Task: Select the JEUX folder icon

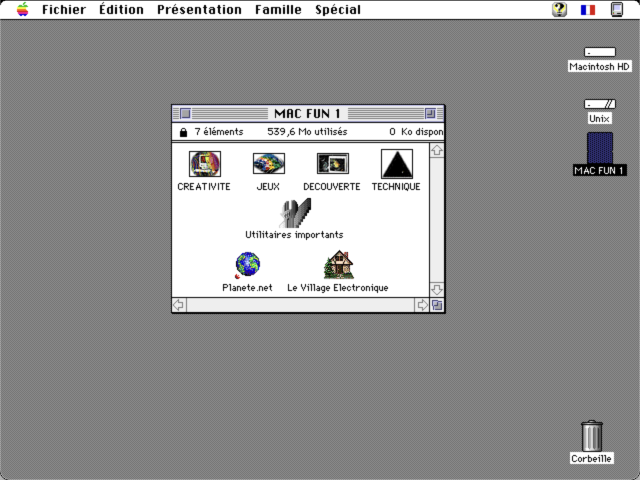Action: [269, 164]
